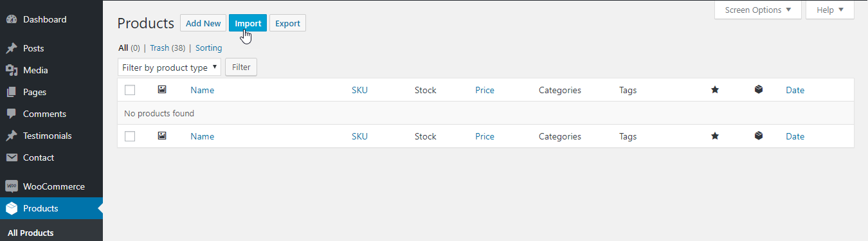Click the image thumbnail column icon in header

point(162,90)
